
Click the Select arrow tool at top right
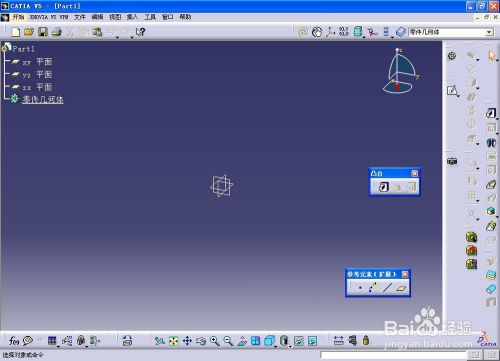pyautogui.click(x=491, y=55)
